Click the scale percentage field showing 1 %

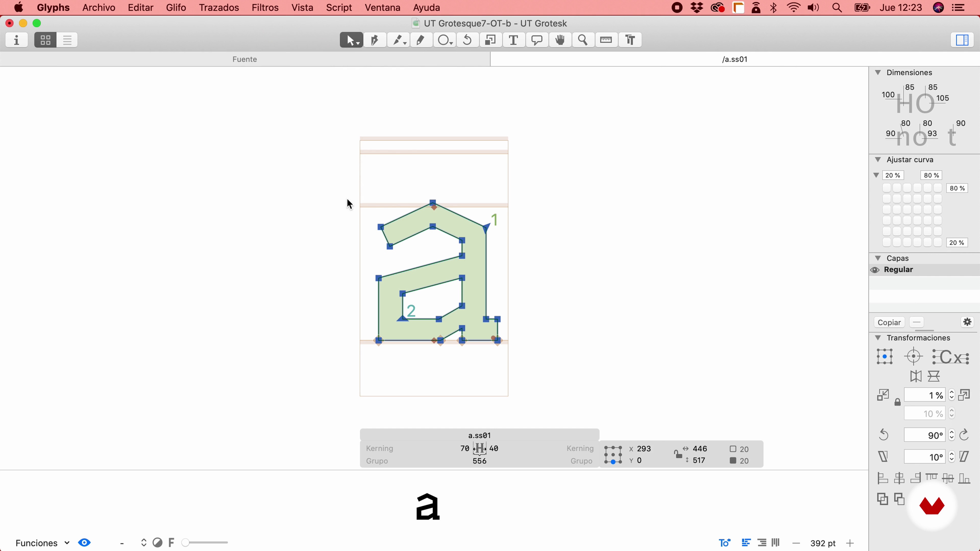924,395
